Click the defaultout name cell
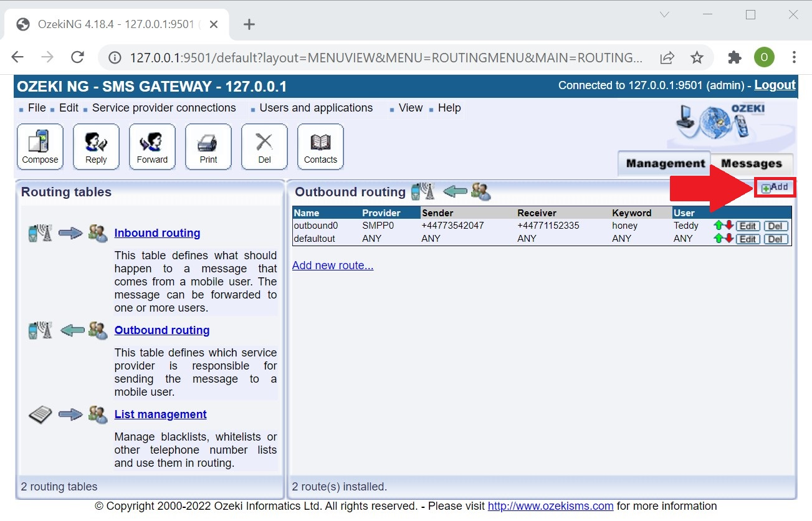Viewport: 812px width, 521px height. click(x=314, y=239)
